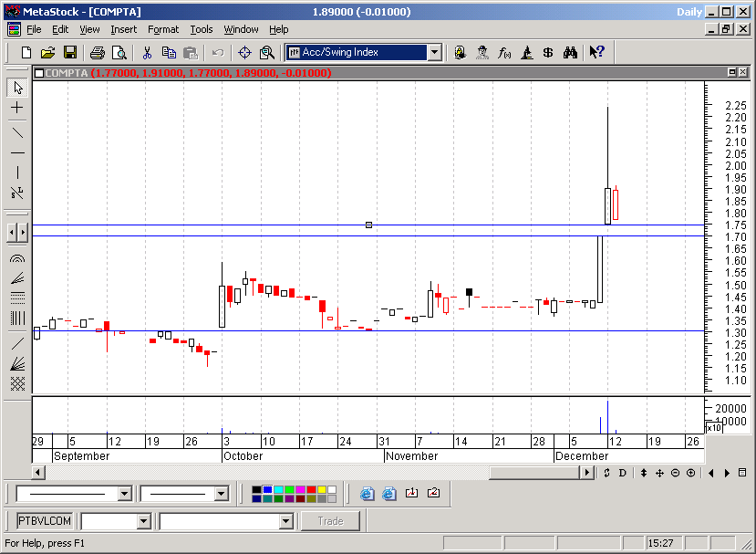Click the dollar sign icon
The image size is (756, 554).
[548, 53]
